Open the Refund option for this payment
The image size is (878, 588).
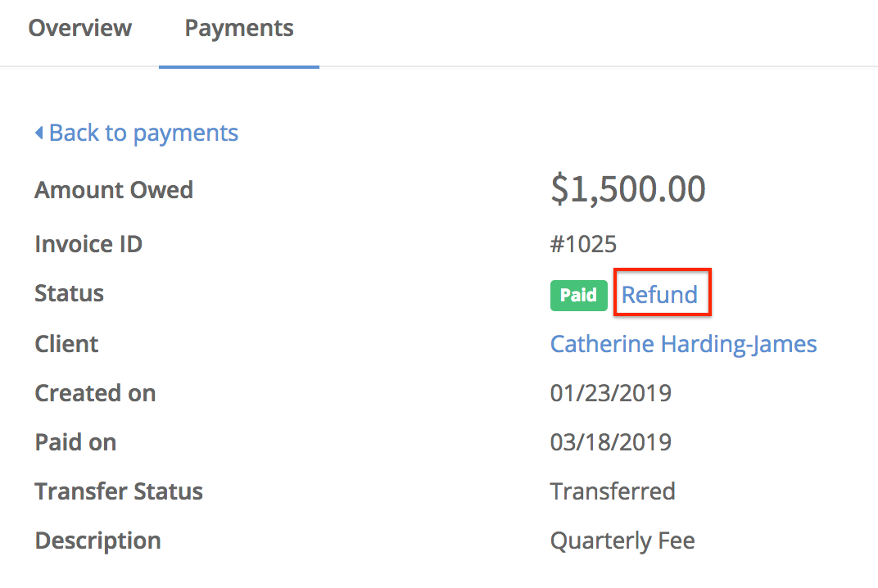(x=661, y=292)
